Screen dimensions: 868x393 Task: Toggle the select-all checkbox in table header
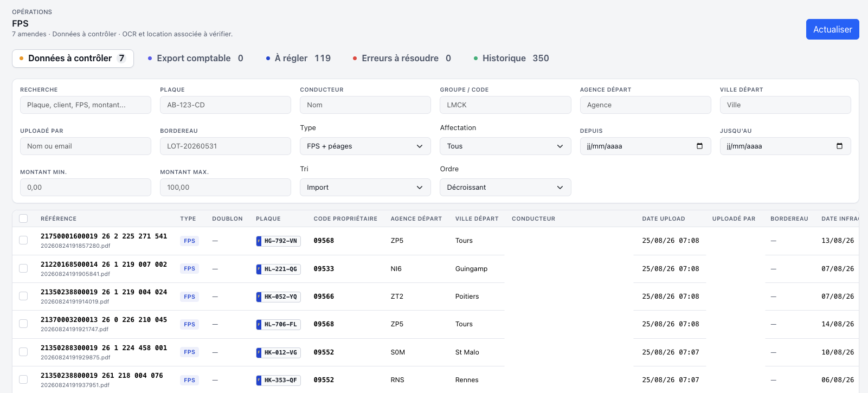pos(23,218)
